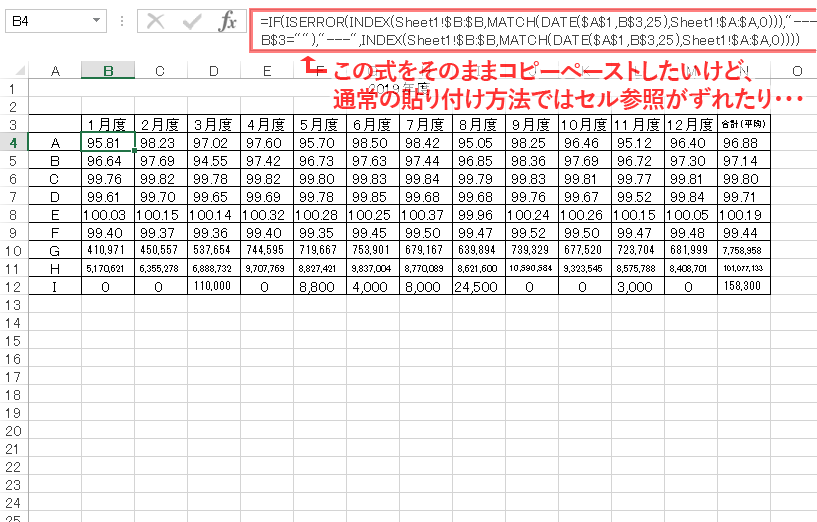Click cell containing 8,800
Image resolution: width=817 pixels, height=522 pixels.
320,287
